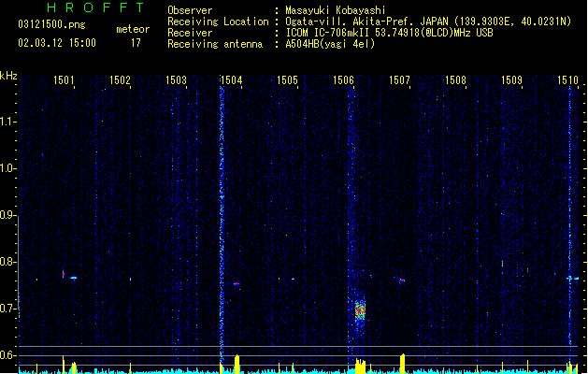Click the meteor echo streak after 1501
Image resolution: width=588 pixels, height=374 pixels.
coord(73,278)
